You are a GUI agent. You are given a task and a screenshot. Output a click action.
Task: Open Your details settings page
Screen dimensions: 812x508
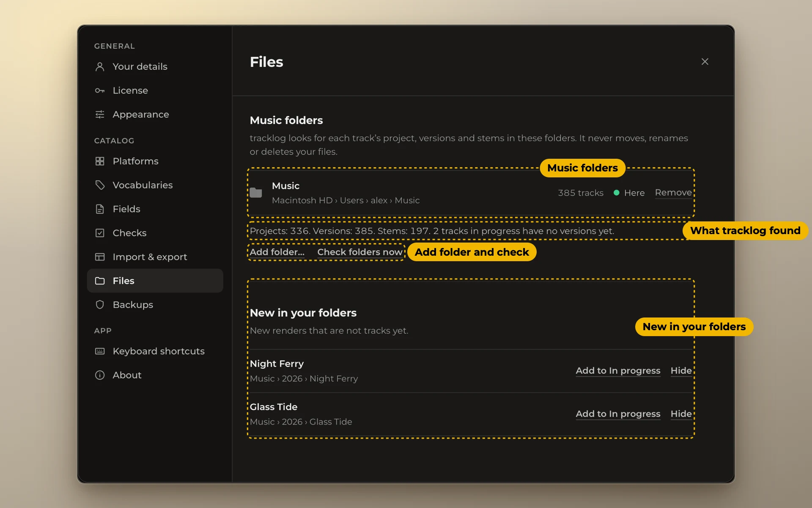155,66
